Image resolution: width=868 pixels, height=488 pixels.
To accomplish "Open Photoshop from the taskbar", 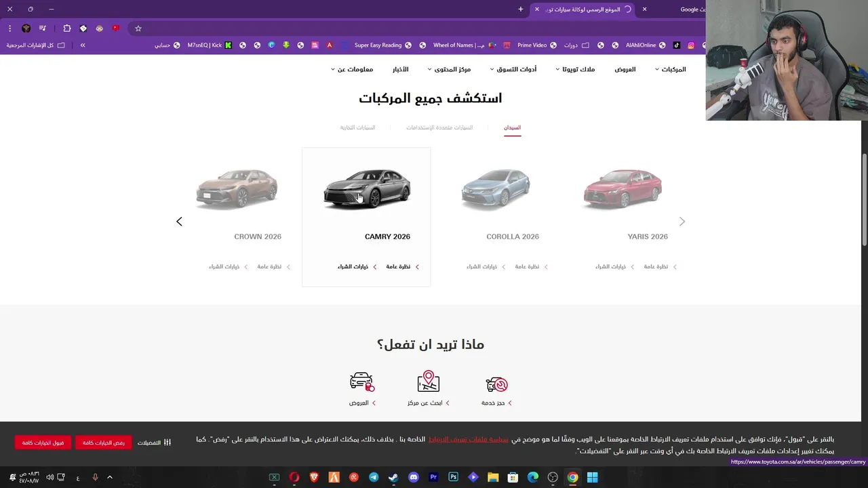I will (x=453, y=477).
